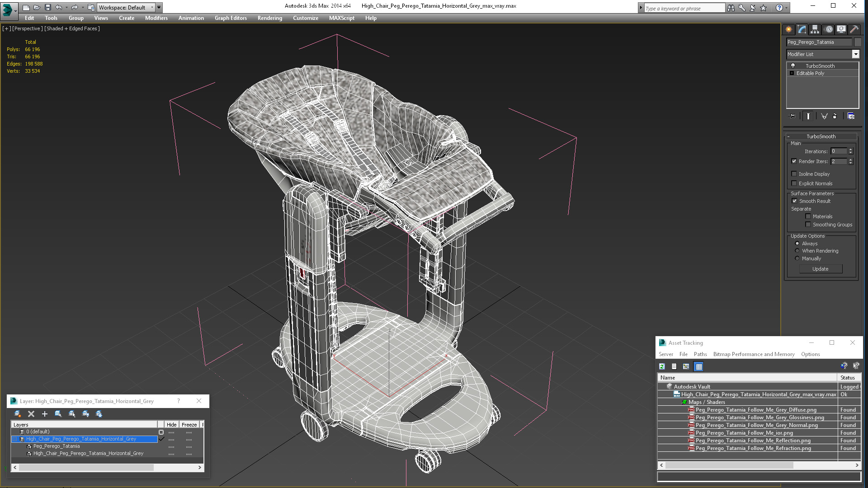Click Status Log icon in Asset Tracking
The image size is (868, 488).
click(674, 366)
